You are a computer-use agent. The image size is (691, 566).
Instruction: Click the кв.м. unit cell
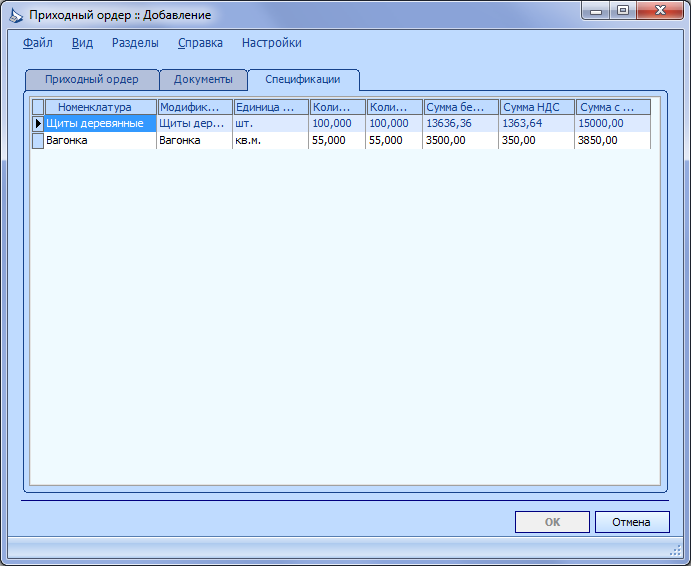pyautogui.click(x=271, y=141)
